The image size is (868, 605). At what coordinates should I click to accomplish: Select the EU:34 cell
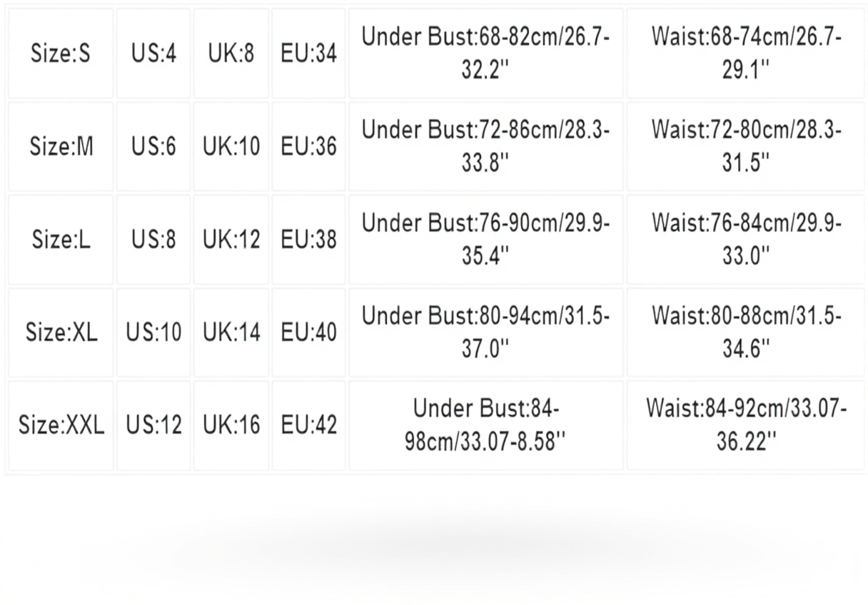tap(308, 54)
